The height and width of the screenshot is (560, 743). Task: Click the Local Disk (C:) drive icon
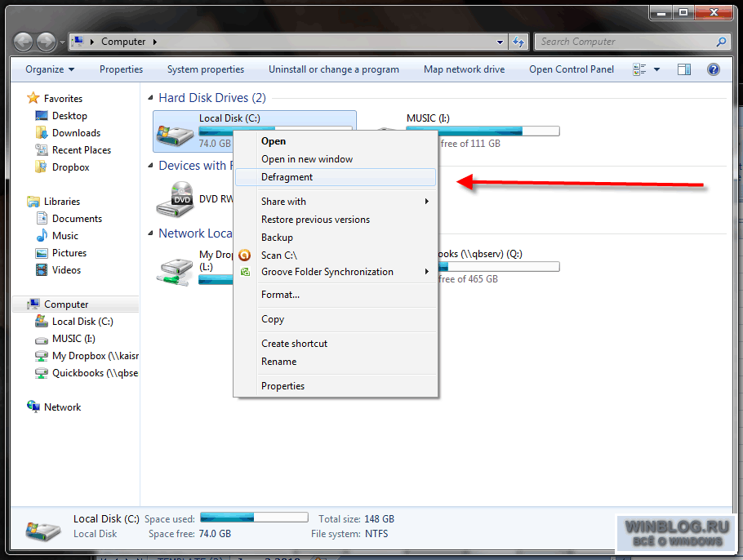click(x=176, y=136)
